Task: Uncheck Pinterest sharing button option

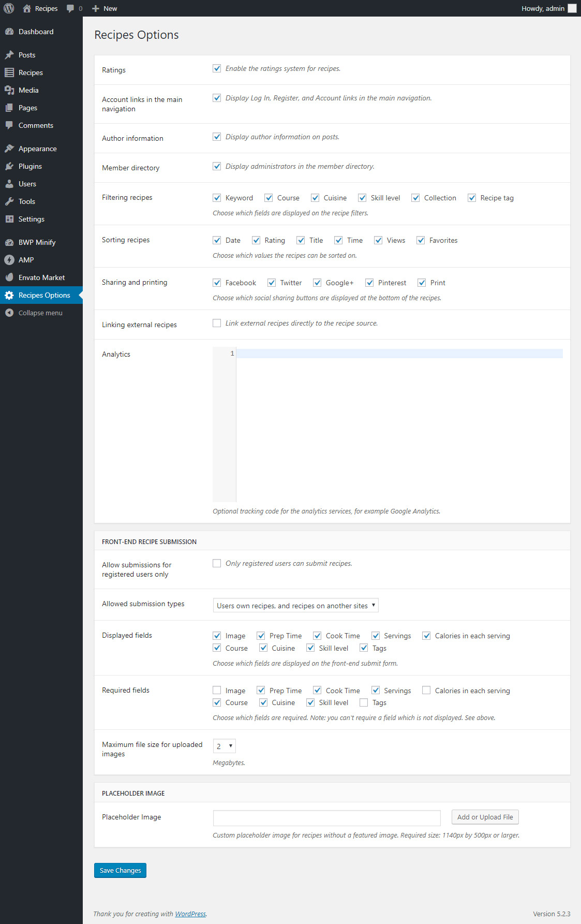Action: (x=369, y=283)
